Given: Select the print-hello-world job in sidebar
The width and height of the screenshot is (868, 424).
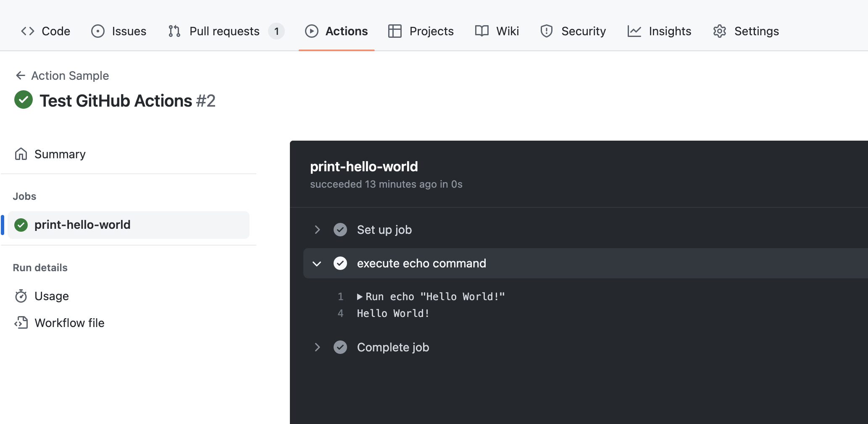Looking at the screenshot, I should coord(82,225).
